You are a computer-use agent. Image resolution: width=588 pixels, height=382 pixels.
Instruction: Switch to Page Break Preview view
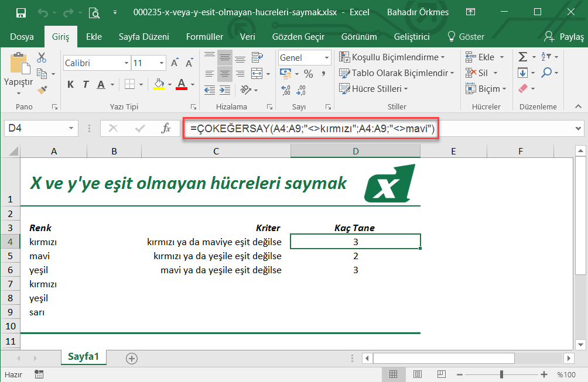point(442,374)
